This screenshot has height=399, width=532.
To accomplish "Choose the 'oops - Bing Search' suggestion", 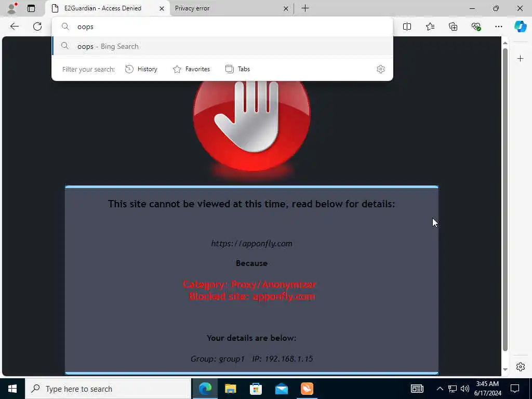I will tap(222, 46).
